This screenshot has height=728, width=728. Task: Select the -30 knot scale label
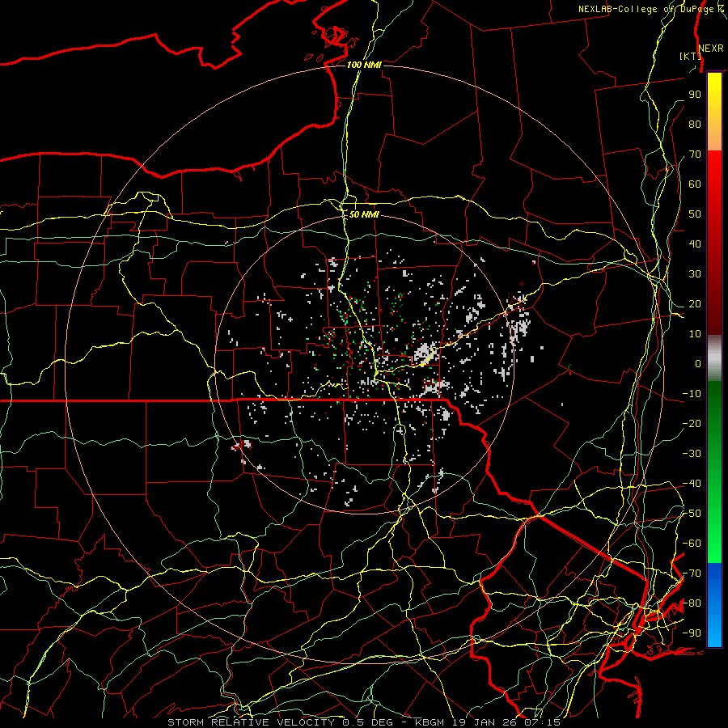point(692,454)
